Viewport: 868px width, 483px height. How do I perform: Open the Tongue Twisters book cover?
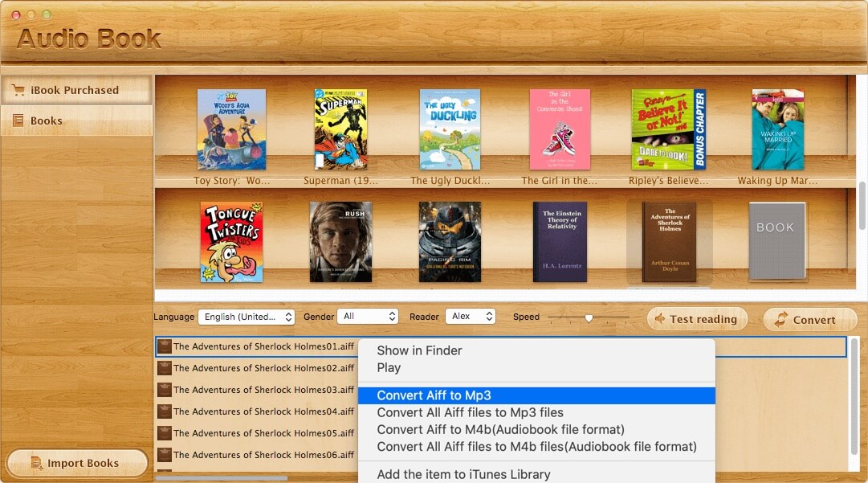(x=231, y=242)
